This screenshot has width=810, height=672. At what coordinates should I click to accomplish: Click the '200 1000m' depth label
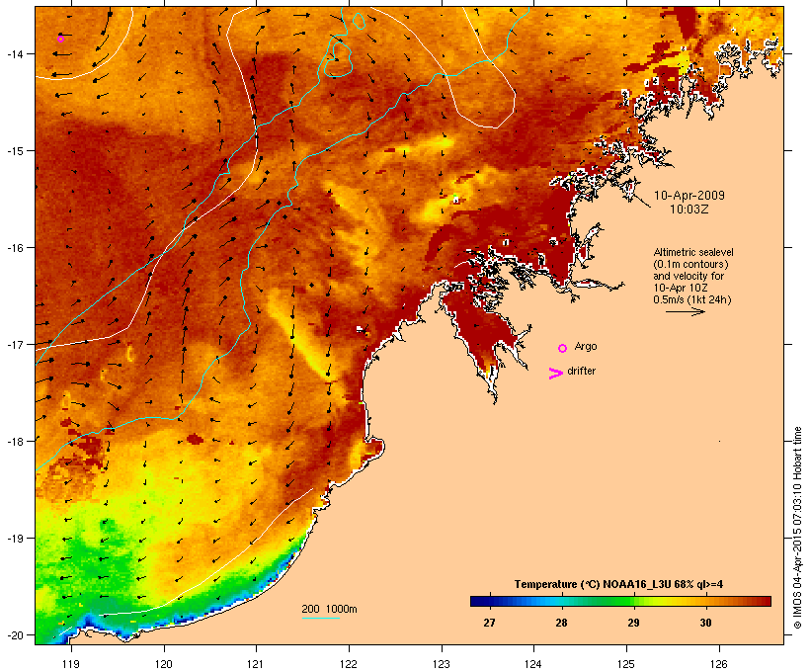(329, 609)
